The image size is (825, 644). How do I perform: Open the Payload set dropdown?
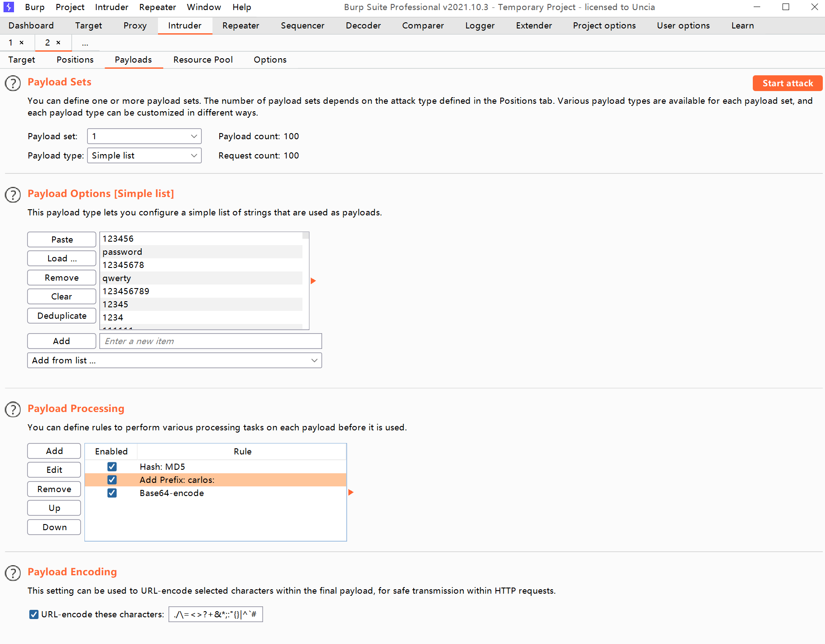(x=144, y=136)
